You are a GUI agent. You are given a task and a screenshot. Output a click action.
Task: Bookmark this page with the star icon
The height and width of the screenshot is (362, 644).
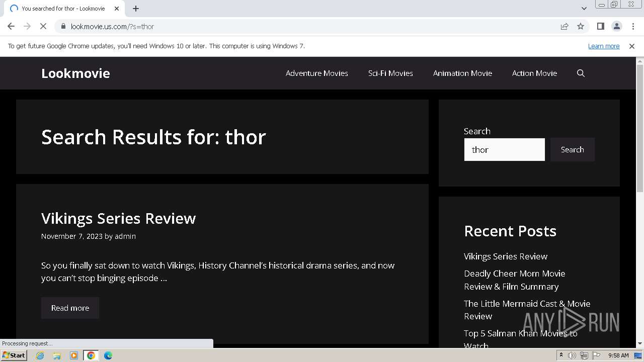pos(581,26)
